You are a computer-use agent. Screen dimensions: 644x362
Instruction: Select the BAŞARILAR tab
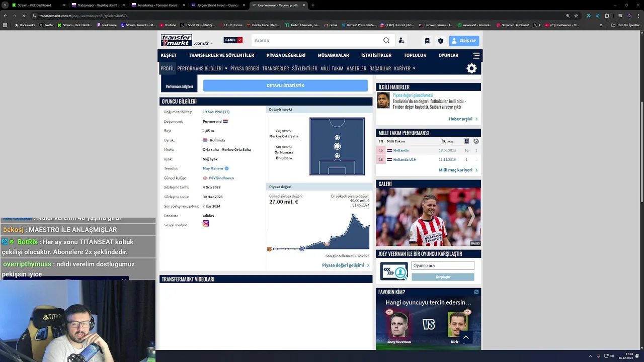(x=380, y=68)
